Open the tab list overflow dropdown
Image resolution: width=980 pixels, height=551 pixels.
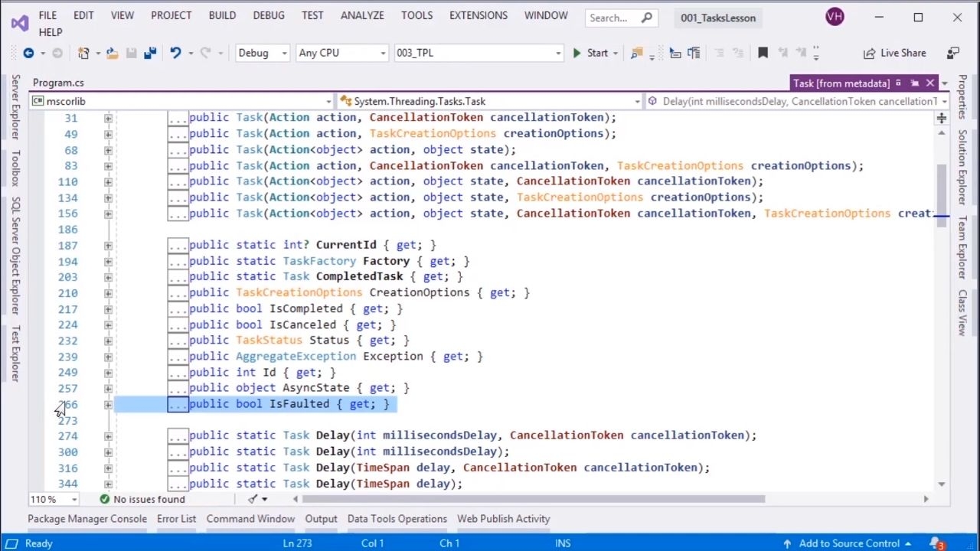pyautogui.click(x=944, y=83)
